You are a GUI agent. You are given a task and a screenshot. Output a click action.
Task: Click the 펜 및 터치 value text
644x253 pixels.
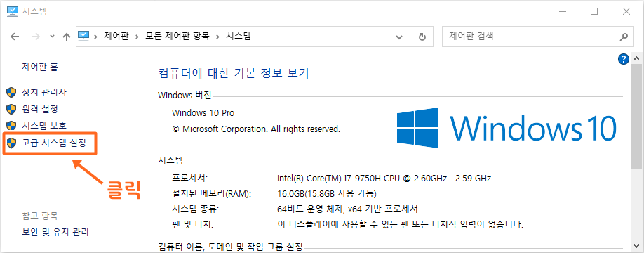(400, 225)
